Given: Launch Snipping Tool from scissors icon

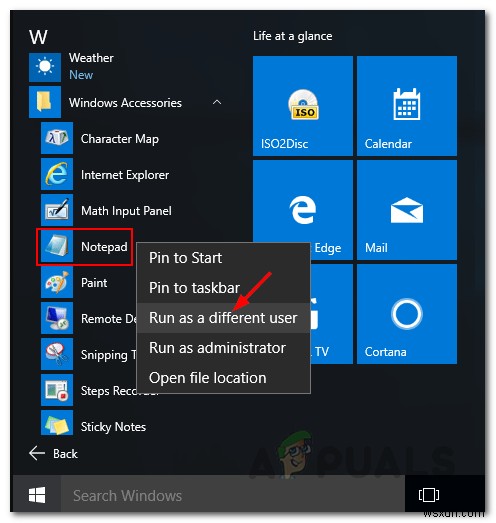Looking at the screenshot, I should [x=57, y=354].
